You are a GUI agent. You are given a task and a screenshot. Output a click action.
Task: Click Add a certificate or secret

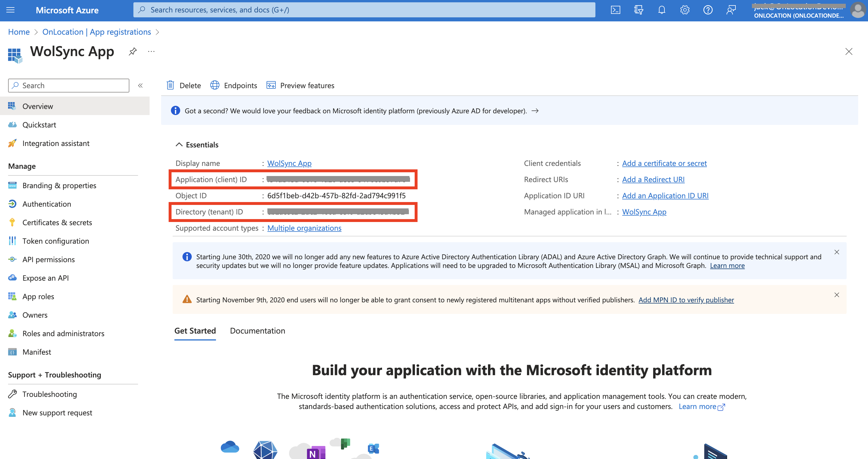point(664,163)
